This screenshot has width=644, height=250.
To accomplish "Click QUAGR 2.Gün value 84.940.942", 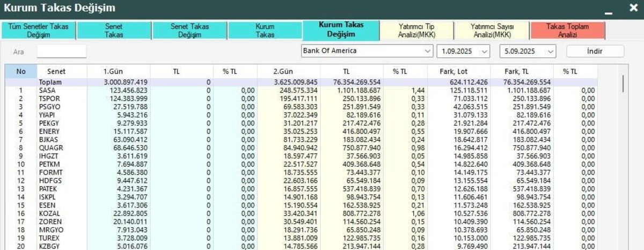I will click(300, 148).
